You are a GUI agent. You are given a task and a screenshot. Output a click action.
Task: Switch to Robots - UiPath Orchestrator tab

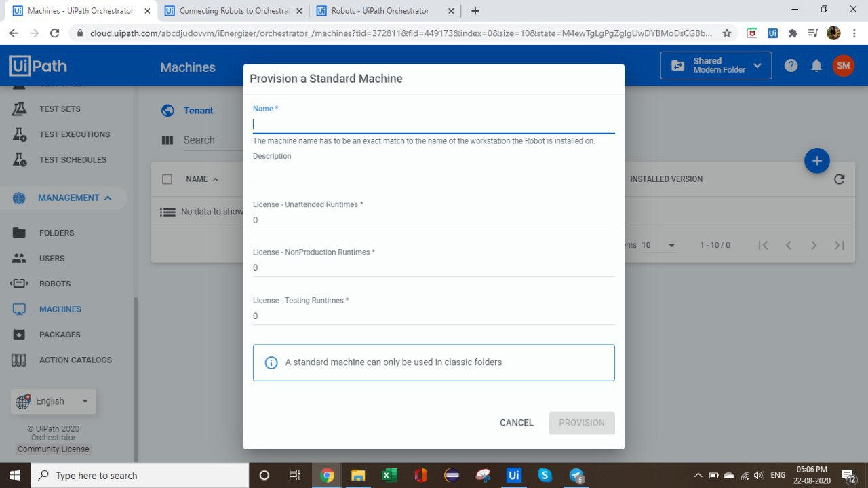[386, 11]
